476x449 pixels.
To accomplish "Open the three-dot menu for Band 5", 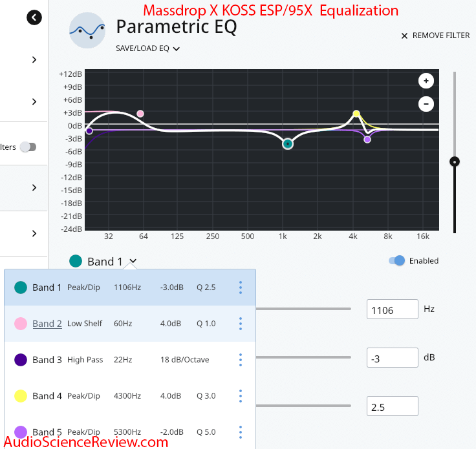I will (x=241, y=432).
